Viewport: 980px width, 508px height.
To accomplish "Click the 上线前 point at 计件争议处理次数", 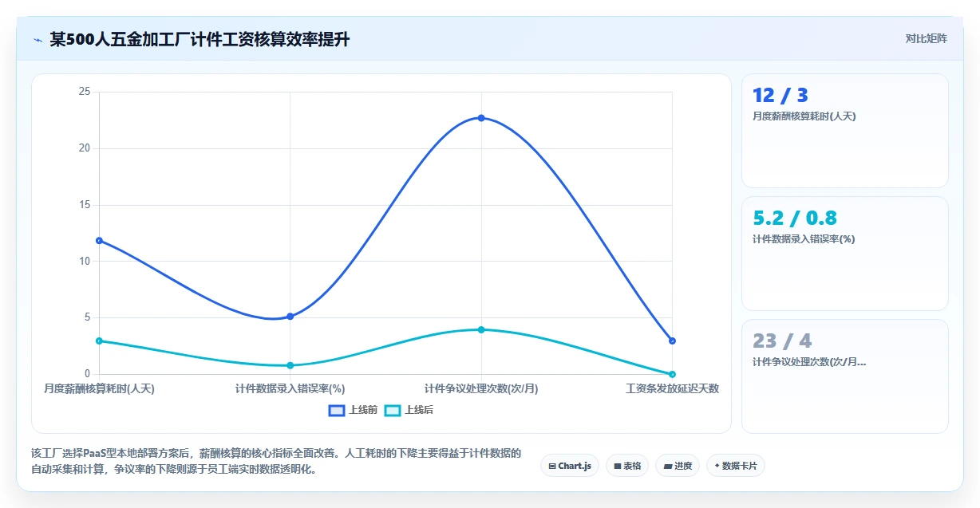I will (x=481, y=118).
